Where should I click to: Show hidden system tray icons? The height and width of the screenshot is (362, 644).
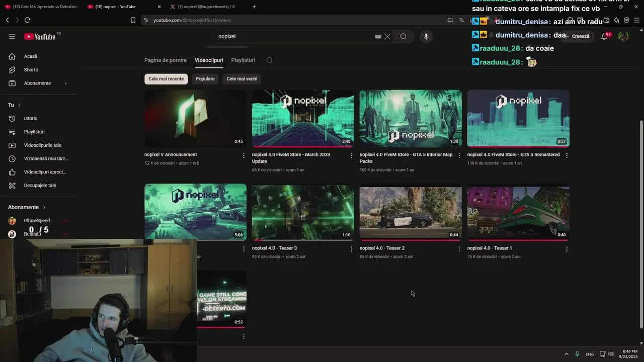[567, 354]
